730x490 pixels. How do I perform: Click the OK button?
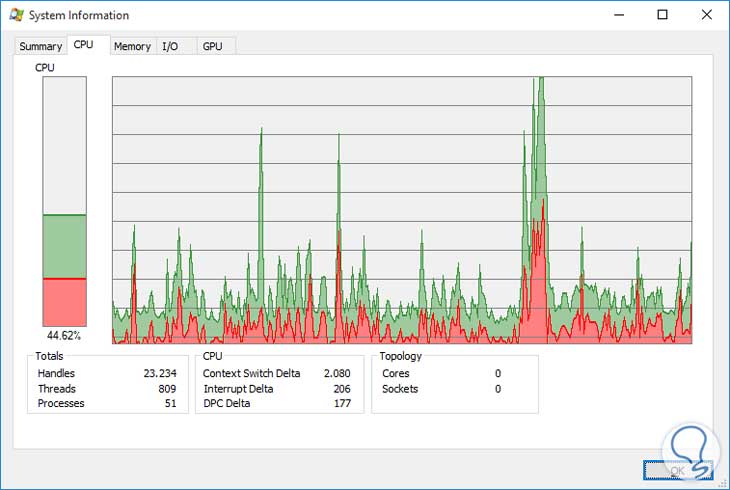[x=678, y=470]
